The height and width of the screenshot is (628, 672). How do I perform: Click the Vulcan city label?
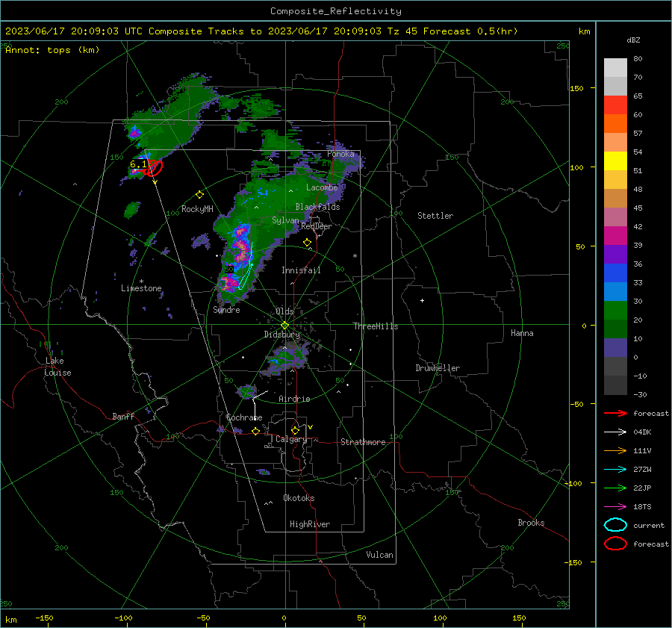(x=379, y=555)
